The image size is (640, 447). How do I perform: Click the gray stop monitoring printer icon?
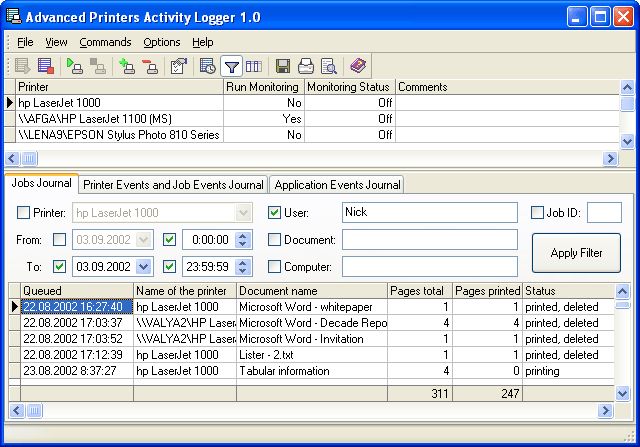[98, 66]
